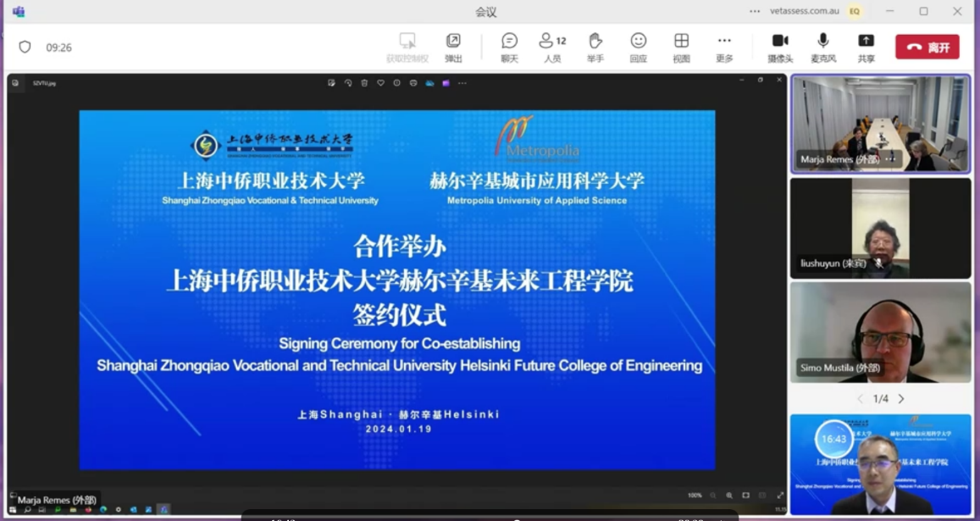Viewport: 980px width, 521px height.
Task: Select liushuyun participant video tile
Action: click(x=880, y=228)
